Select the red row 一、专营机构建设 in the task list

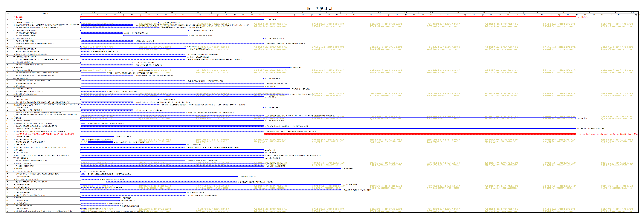[43, 17]
